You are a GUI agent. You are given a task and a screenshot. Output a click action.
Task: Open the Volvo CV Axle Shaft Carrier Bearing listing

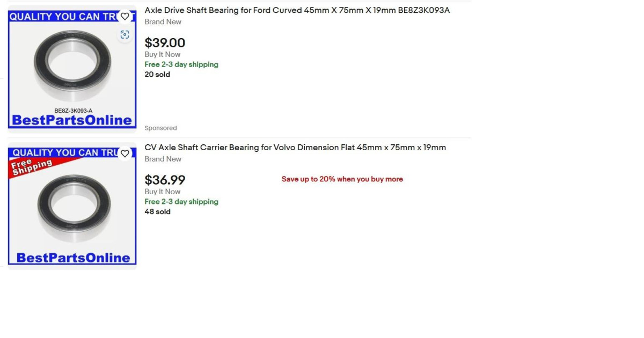(x=295, y=147)
